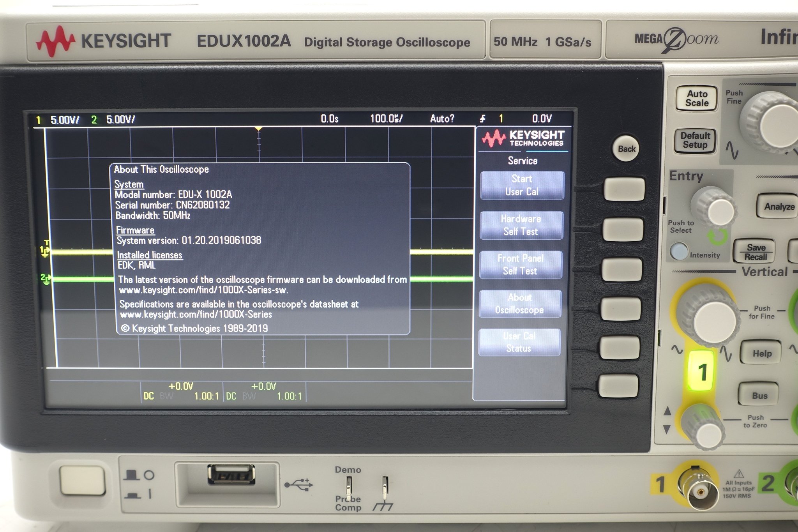The height and width of the screenshot is (532, 798).
Task: Push the Back hardware button
Action: coord(626,148)
